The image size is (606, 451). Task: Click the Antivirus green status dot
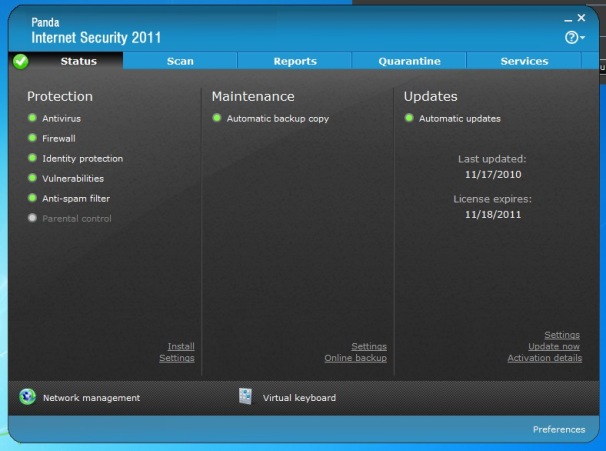[x=32, y=118]
